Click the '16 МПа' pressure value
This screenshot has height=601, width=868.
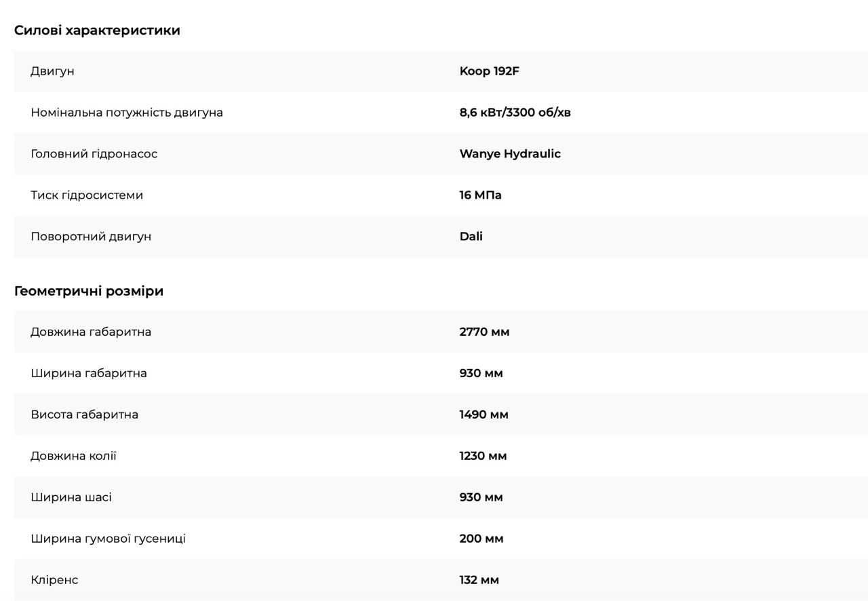point(480,195)
